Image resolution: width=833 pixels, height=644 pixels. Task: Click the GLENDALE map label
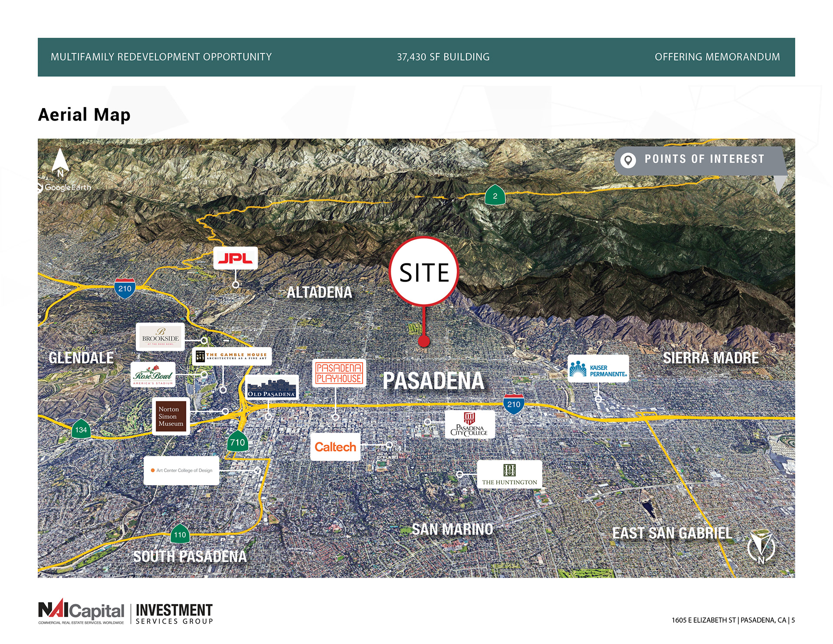[x=81, y=358]
